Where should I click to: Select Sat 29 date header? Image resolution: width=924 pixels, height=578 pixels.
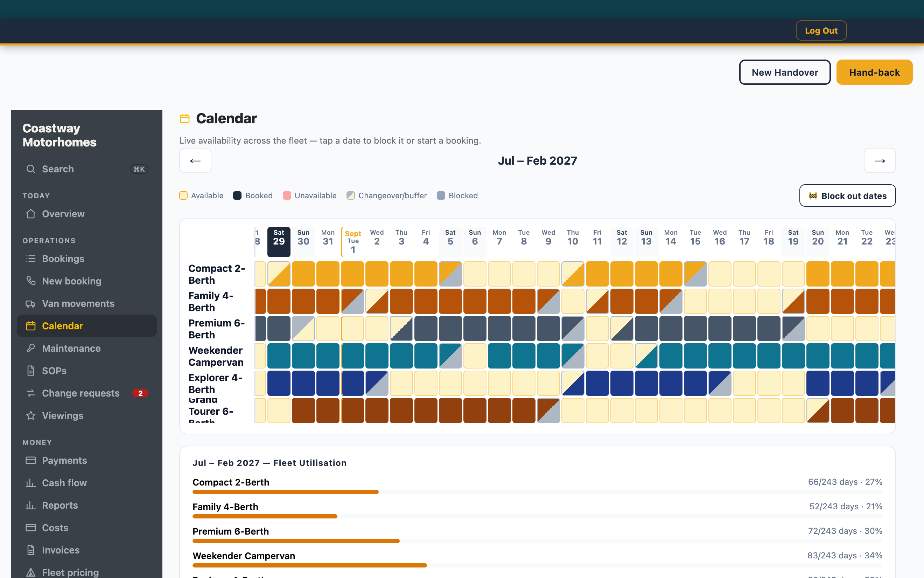pyautogui.click(x=279, y=242)
